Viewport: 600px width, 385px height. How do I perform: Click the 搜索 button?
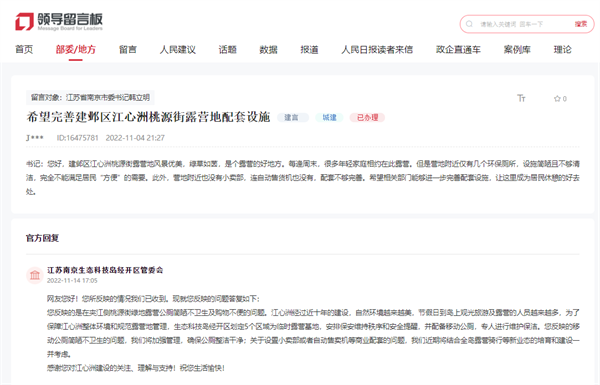click(580, 24)
